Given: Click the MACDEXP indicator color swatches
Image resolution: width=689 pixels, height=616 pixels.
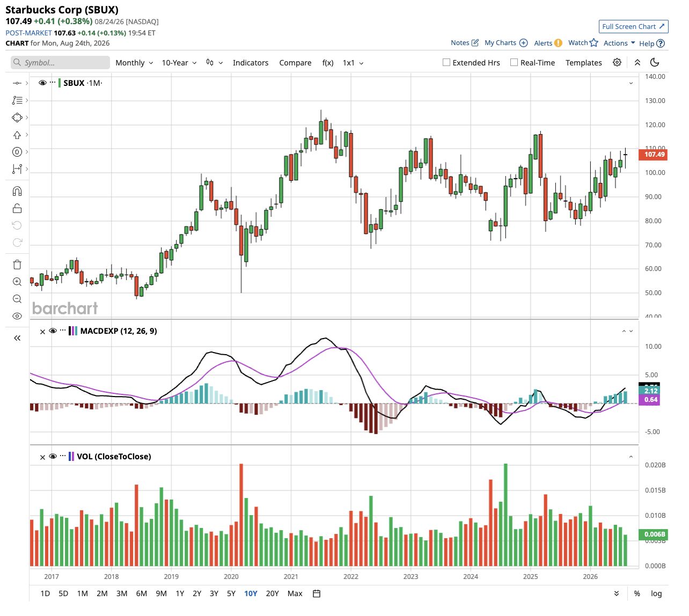Looking at the screenshot, I should point(73,331).
